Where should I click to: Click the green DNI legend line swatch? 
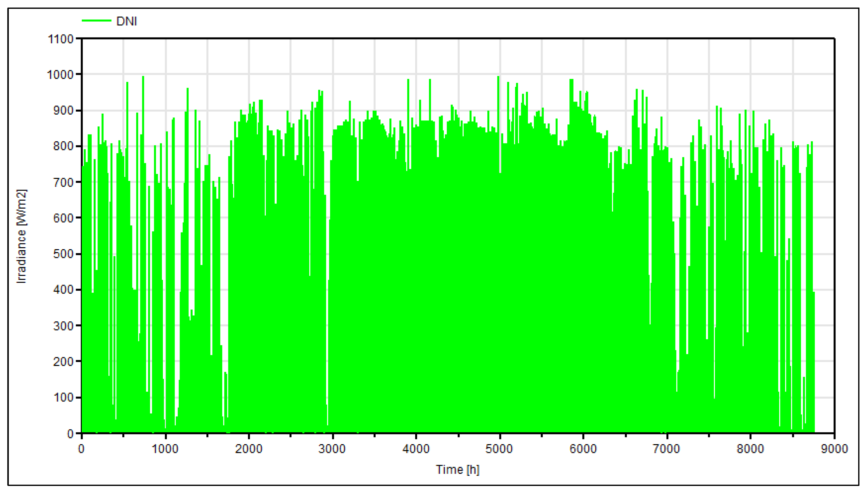coord(96,21)
